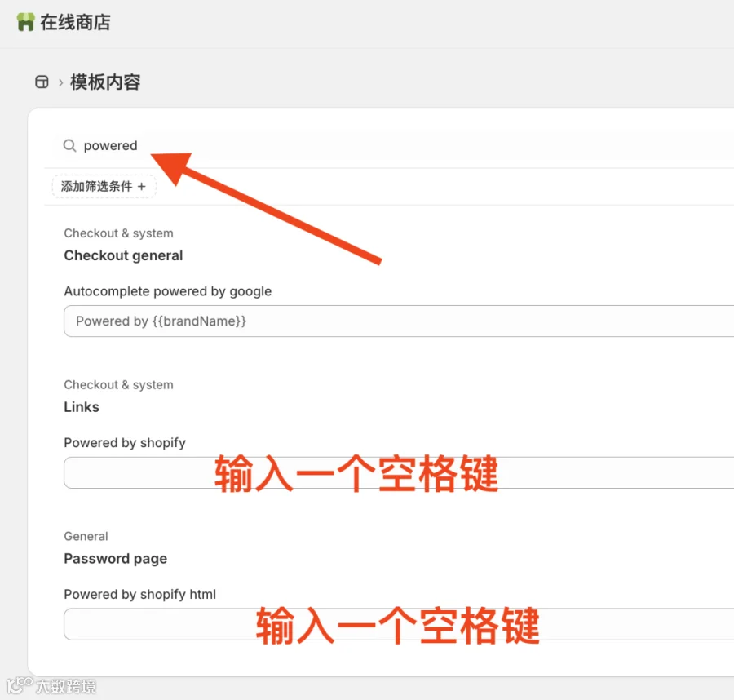Viewport: 734px width, 700px height.
Task: Click the search field containing powered
Action: pyautogui.click(x=393, y=145)
